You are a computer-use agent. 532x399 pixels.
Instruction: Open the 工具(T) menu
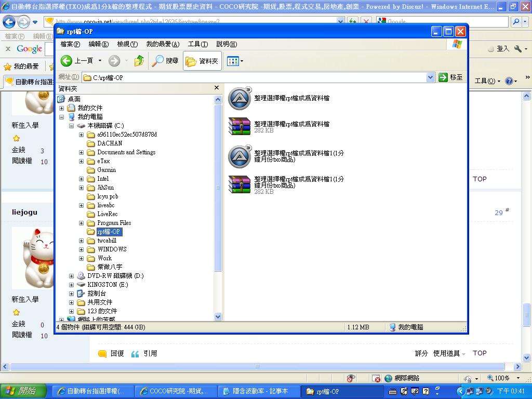(x=198, y=44)
